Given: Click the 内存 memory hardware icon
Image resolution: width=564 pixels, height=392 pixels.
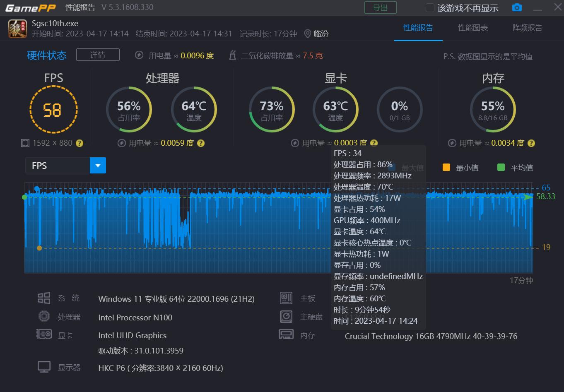Looking at the screenshot, I should coord(286,335).
